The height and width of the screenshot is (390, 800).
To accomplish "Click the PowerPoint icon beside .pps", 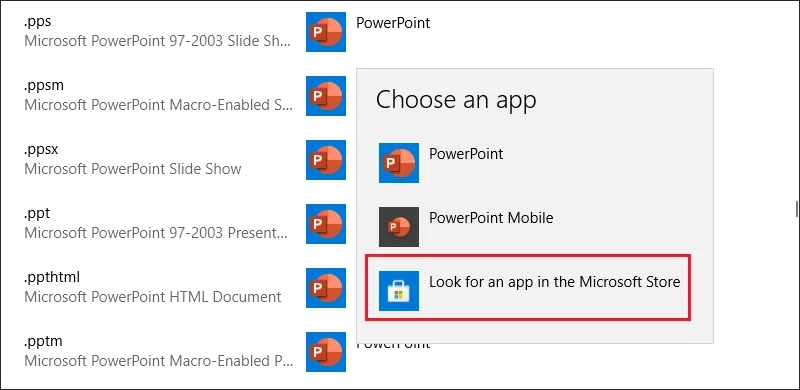I will pos(326,32).
